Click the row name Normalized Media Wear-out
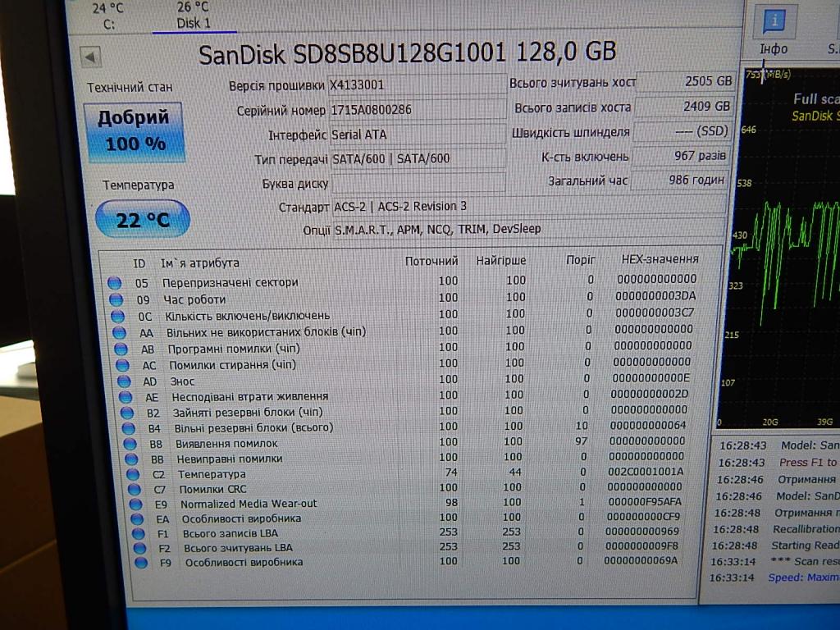The image size is (840, 630). pos(249,504)
